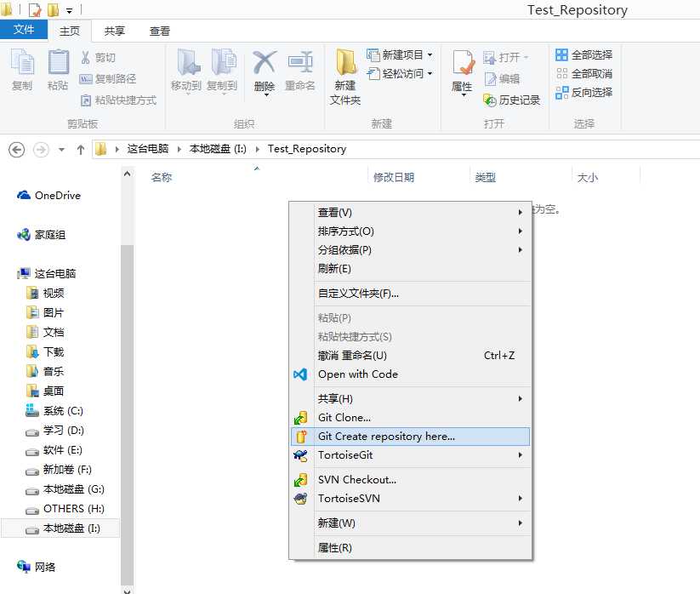700x594 pixels.
Task: Click Undo Rename (撤消 重命名) menu entry
Action: [410, 356]
